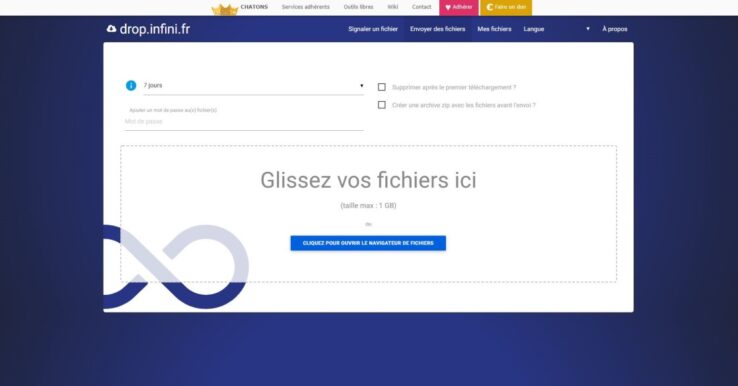The image size is (738, 386).
Task: Click the cloud upload icon beside drop.infini.fr
Action: (111, 29)
